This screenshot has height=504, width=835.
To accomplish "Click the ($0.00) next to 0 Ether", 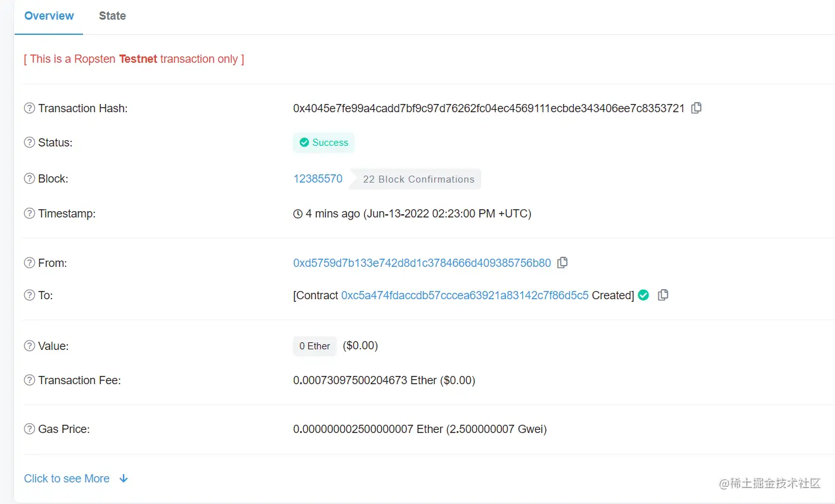I will click(x=360, y=346).
